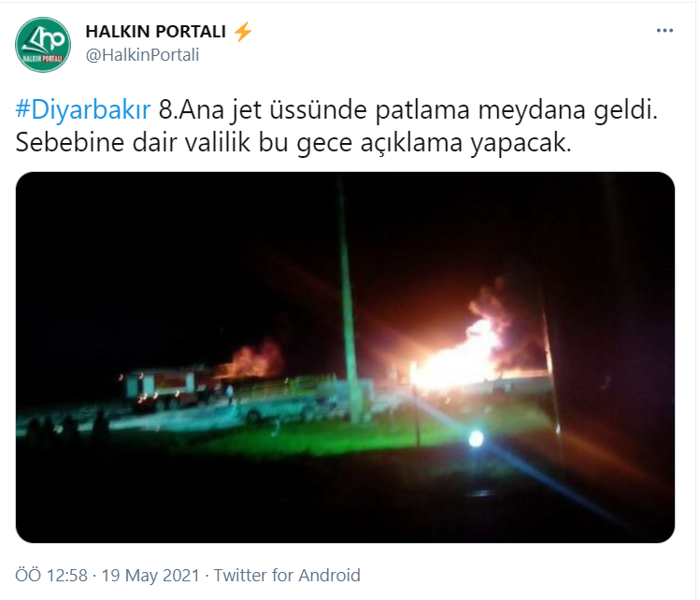Open the attached night fire photo

coord(345,358)
